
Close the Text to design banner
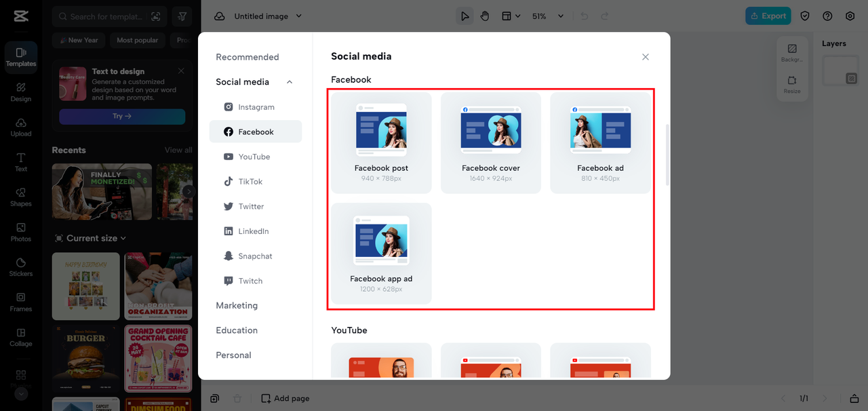coord(181,71)
